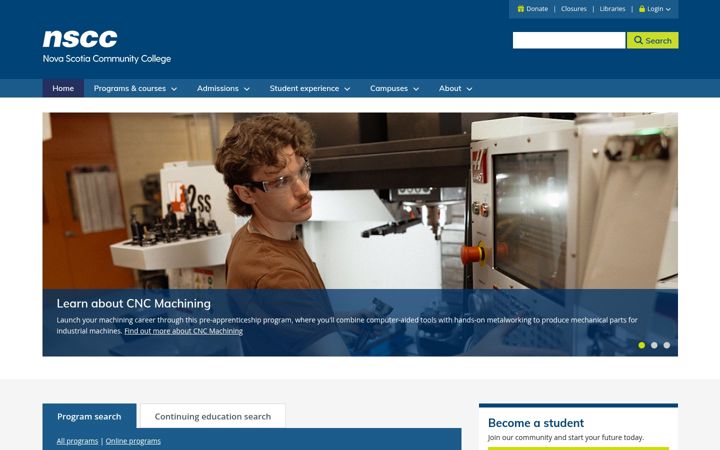Click the NSCC logo
Screen dimensions: 720x450
coord(107,46)
